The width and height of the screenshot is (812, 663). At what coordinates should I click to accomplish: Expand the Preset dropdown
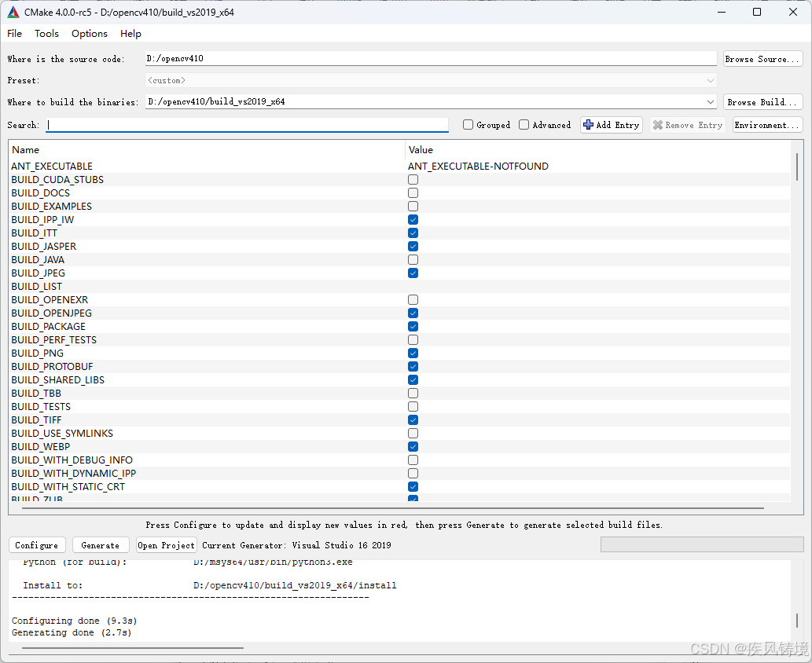[x=710, y=81]
